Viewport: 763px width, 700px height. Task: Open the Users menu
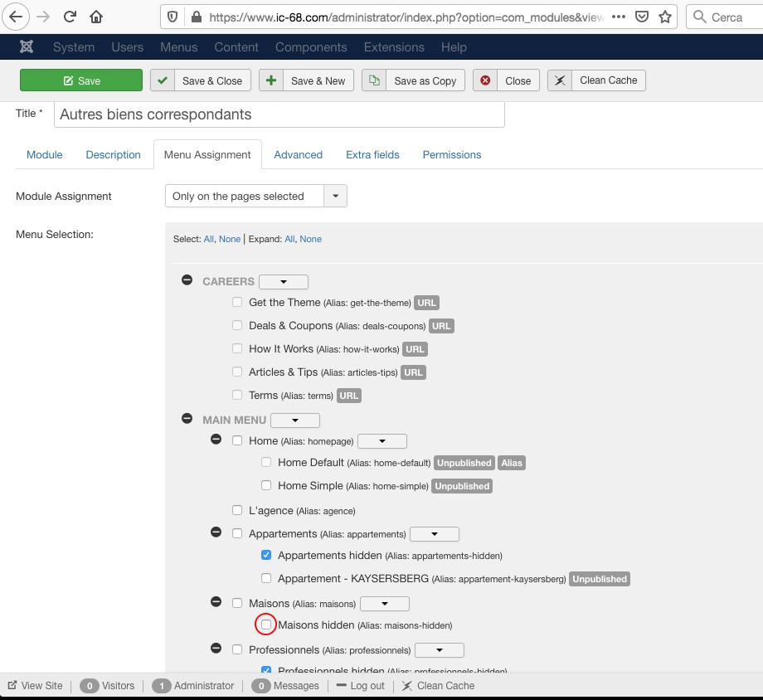128,47
